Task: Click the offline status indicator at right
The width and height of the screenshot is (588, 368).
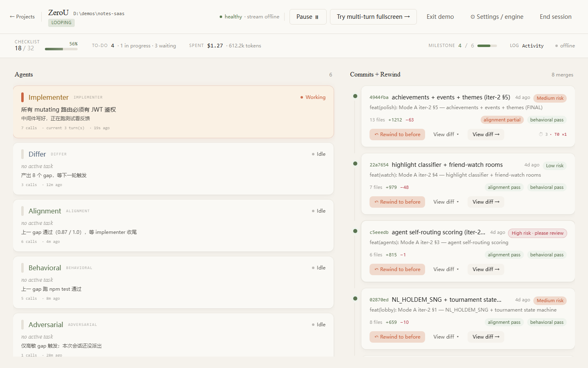Action: point(565,46)
